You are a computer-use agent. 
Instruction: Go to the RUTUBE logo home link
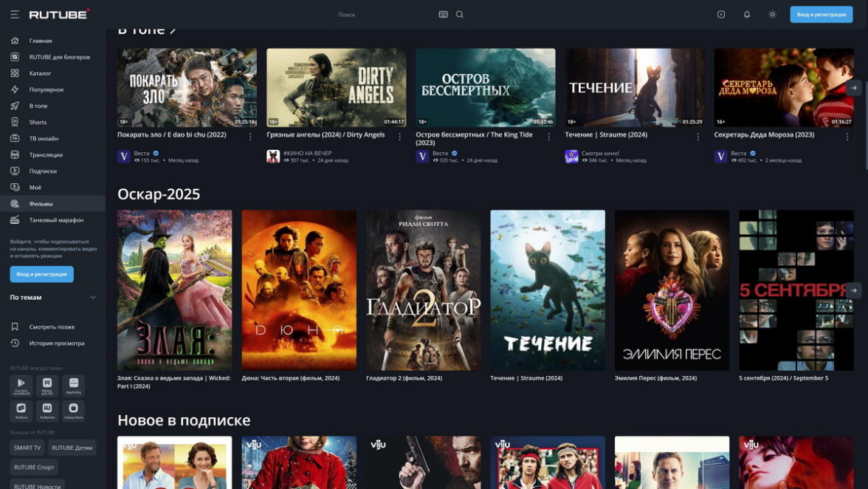click(59, 14)
